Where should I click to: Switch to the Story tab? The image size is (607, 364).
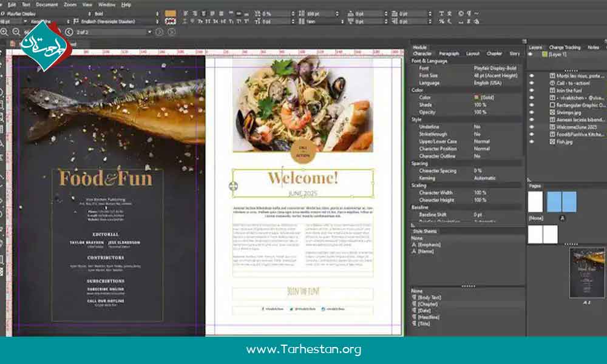click(x=515, y=54)
